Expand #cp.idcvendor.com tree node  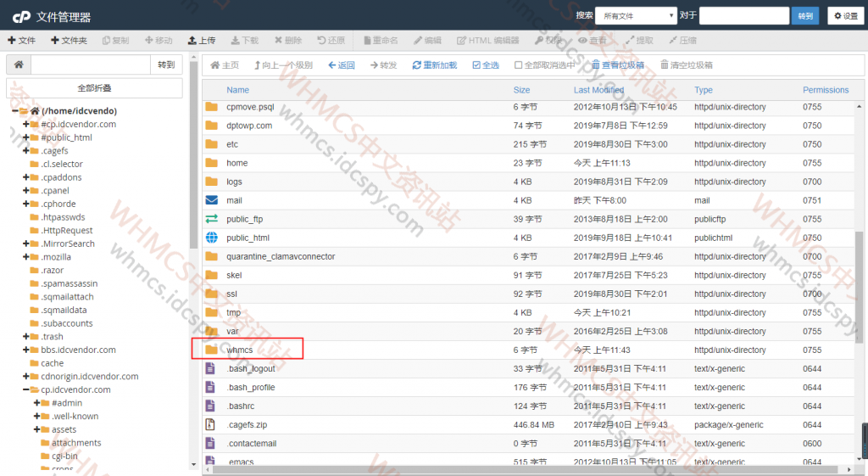25,124
